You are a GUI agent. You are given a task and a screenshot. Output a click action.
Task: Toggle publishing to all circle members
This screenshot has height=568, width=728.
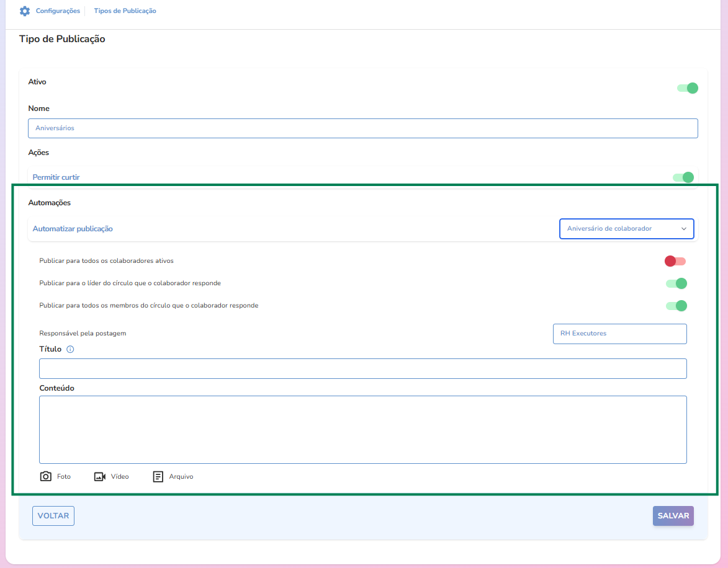676,306
